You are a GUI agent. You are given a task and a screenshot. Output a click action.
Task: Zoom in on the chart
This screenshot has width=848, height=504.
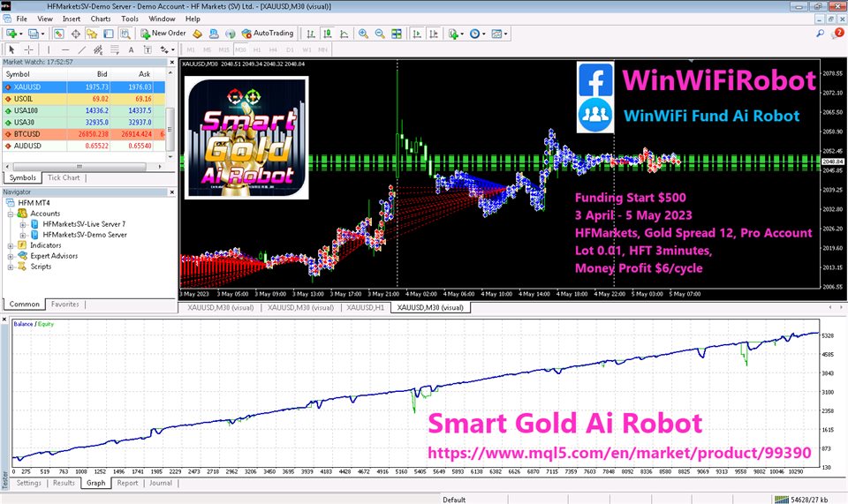pyautogui.click(x=363, y=34)
